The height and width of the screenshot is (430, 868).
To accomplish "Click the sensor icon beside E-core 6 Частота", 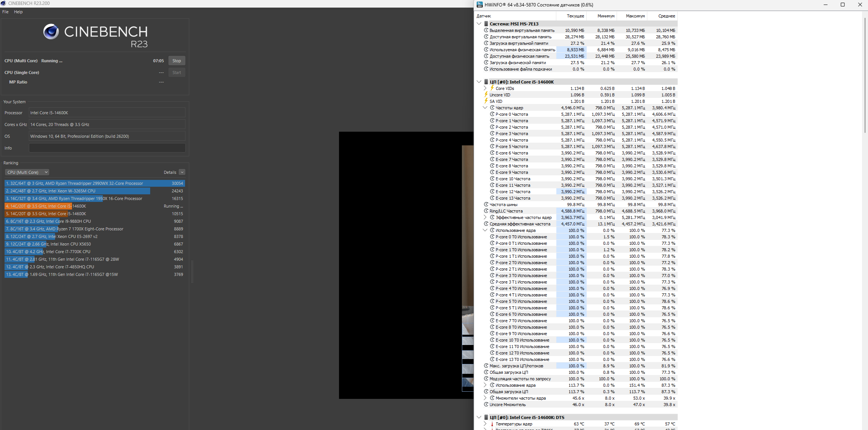I will pos(492,153).
